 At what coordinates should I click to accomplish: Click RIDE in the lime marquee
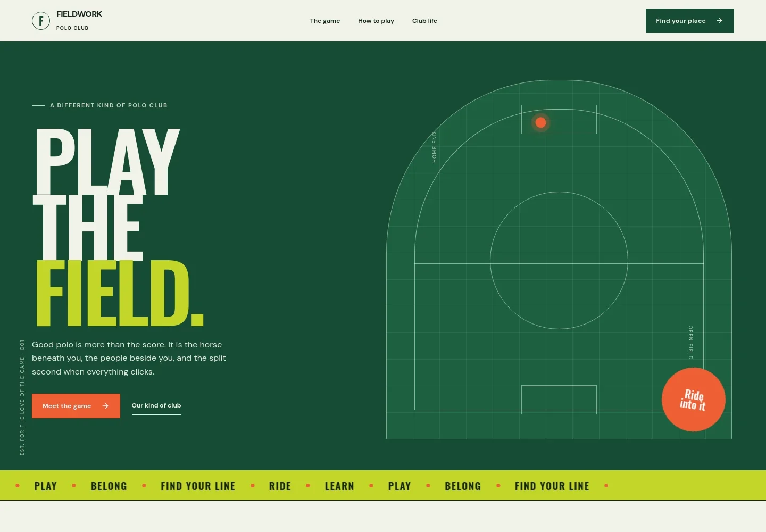(280, 486)
